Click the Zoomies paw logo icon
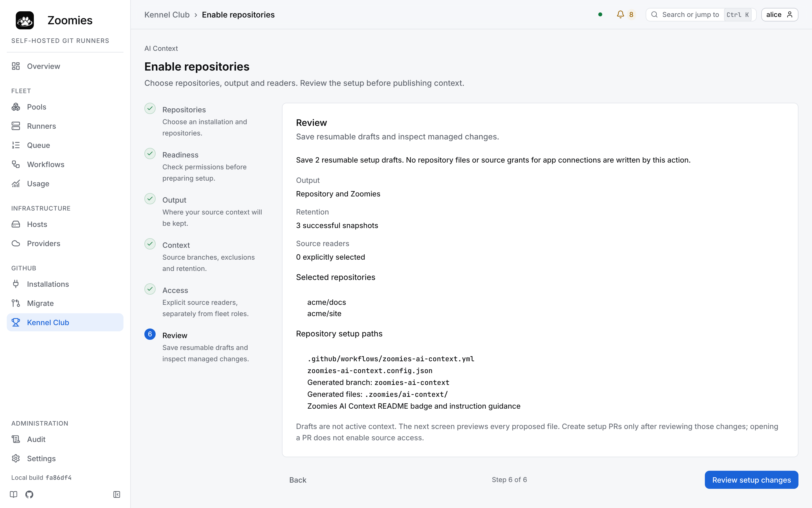The width and height of the screenshot is (812, 508). 25,20
